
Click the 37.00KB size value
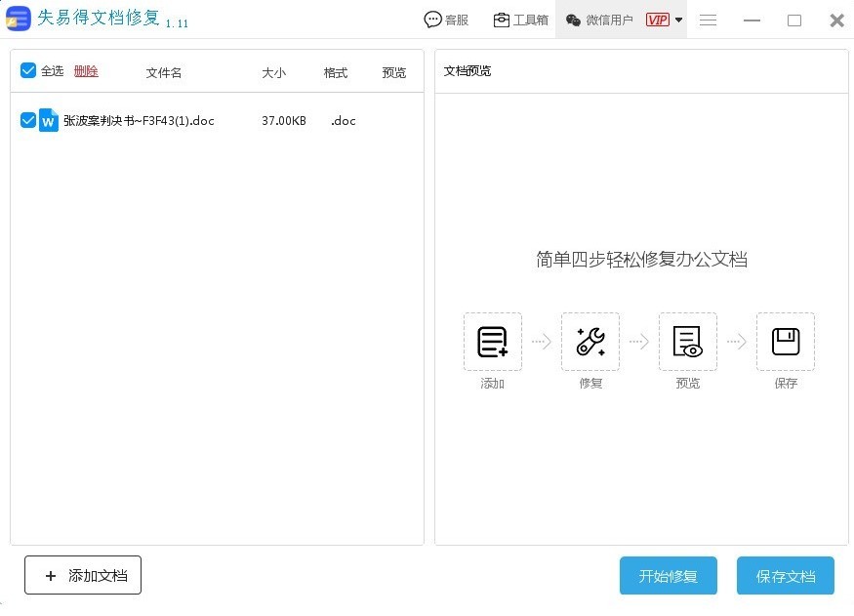click(x=284, y=121)
